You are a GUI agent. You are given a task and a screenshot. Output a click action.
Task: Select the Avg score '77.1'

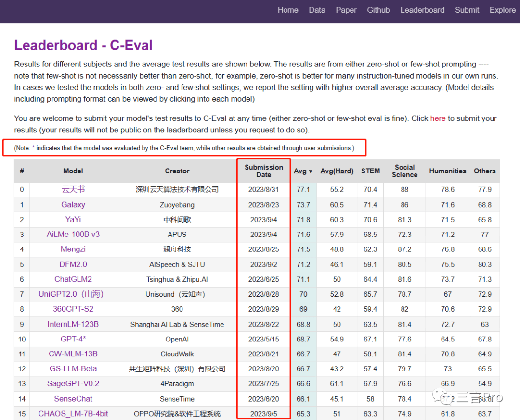point(303,189)
